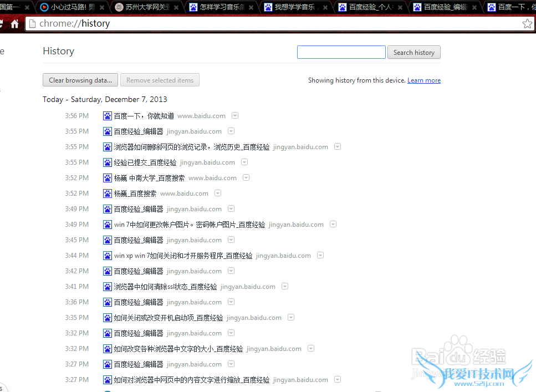Screen dimensions: 536x392
Task: Open dropdown for 经验已提交_百度经验 entry
Action: 244,162
